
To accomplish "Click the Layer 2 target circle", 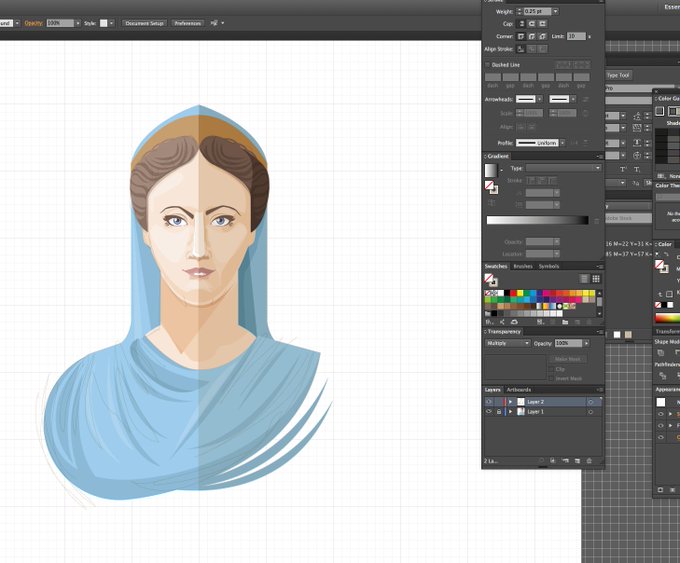I will (x=590, y=402).
